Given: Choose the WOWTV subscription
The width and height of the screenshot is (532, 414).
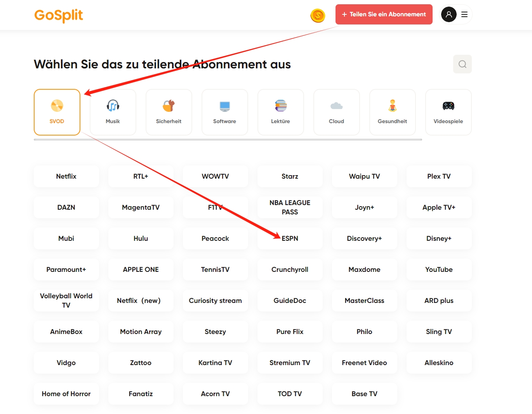Looking at the screenshot, I should pyautogui.click(x=216, y=176).
